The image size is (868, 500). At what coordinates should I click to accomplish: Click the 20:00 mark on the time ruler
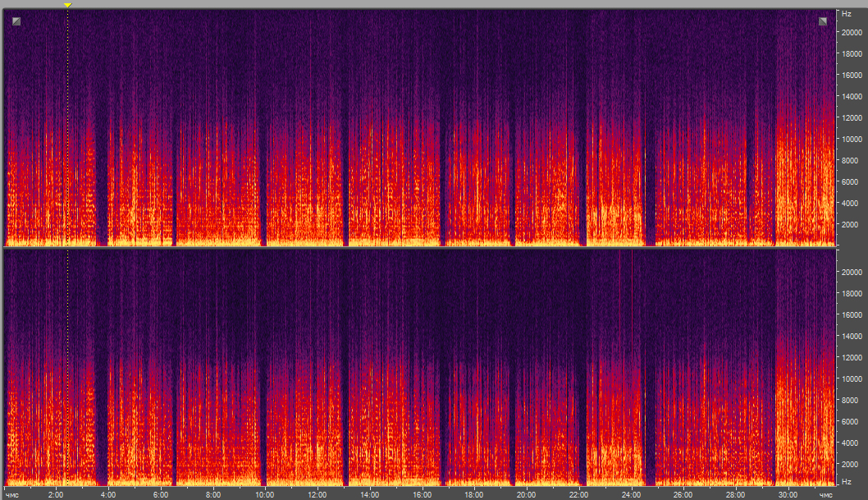tap(526, 495)
